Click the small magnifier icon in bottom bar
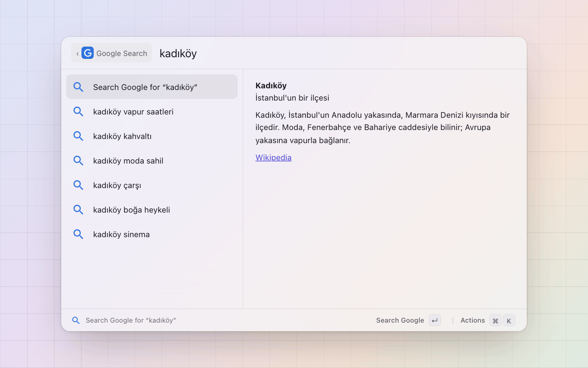Image resolution: width=588 pixels, height=368 pixels. pyautogui.click(x=76, y=321)
